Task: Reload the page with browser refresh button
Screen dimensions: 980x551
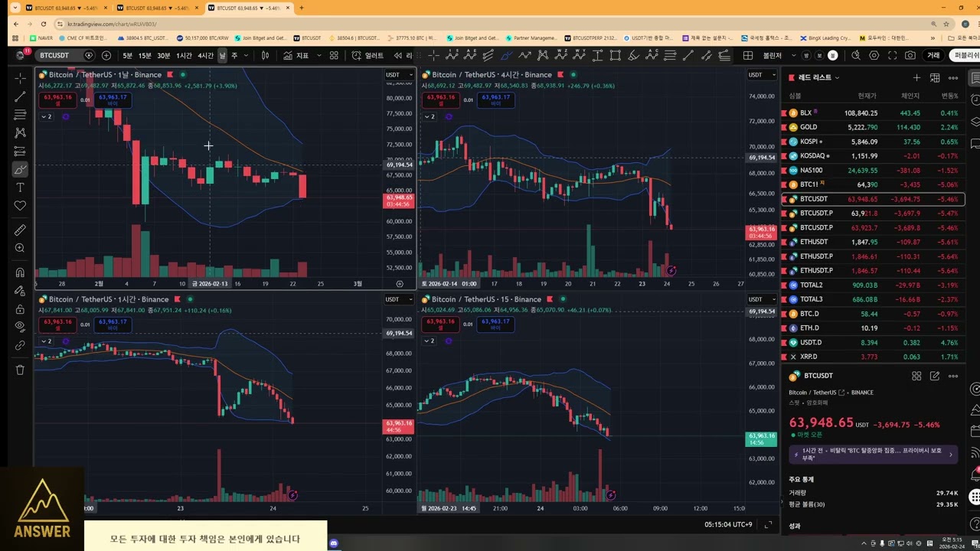Action: (43, 24)
